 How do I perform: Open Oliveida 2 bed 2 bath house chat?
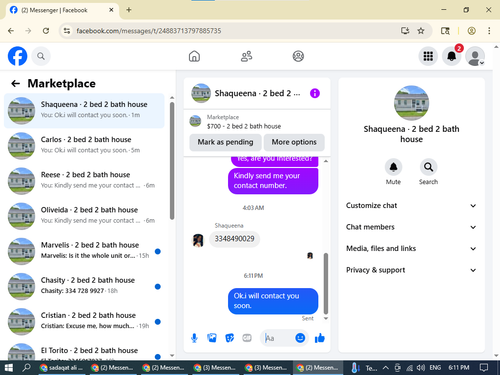tap(84, 216)
